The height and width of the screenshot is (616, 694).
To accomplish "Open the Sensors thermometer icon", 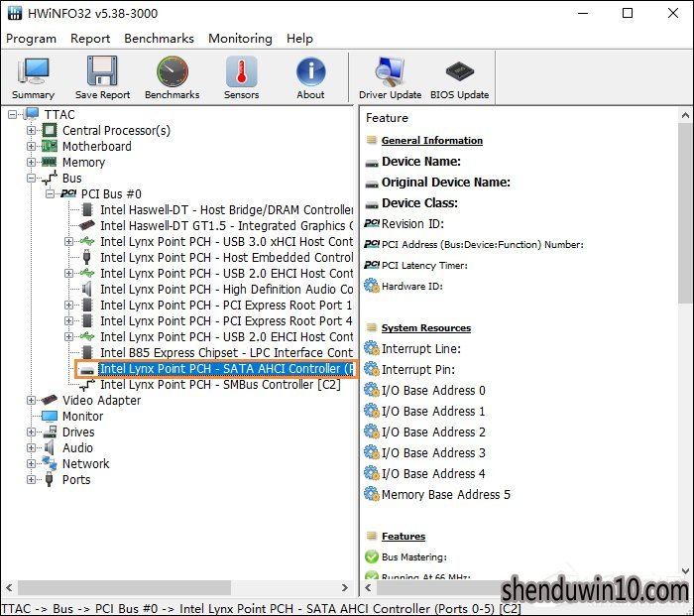I will [241, 70].
